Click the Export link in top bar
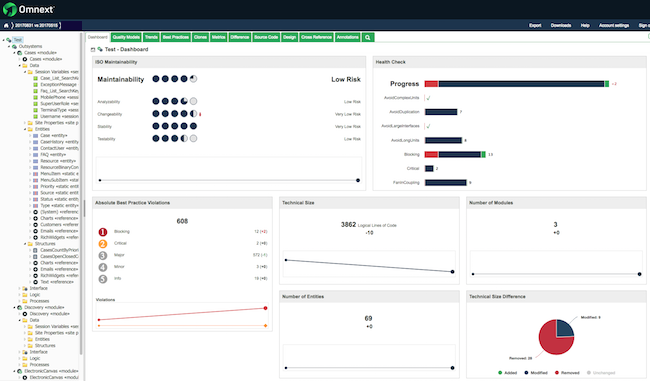Viewport: 650px width, 381px height. 535,25
